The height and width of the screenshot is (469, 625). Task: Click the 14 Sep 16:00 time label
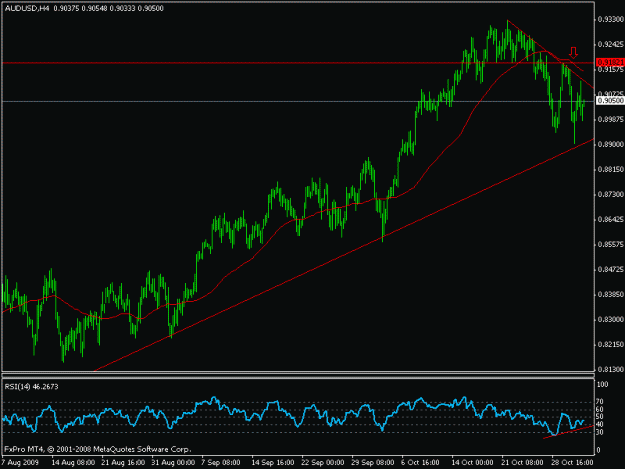click(273, 463)
